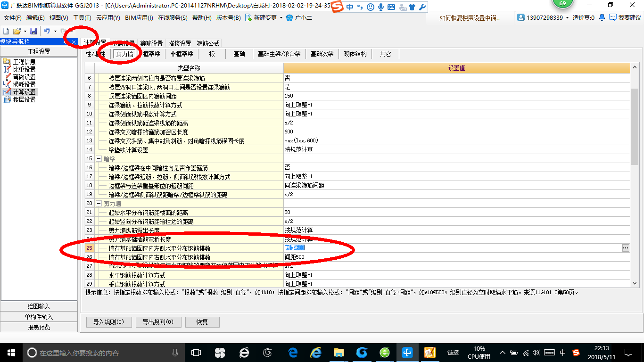This screenshot has height=362, width=644.
Task: Click the 我要建议 feedback link
Action: [625, 18]
